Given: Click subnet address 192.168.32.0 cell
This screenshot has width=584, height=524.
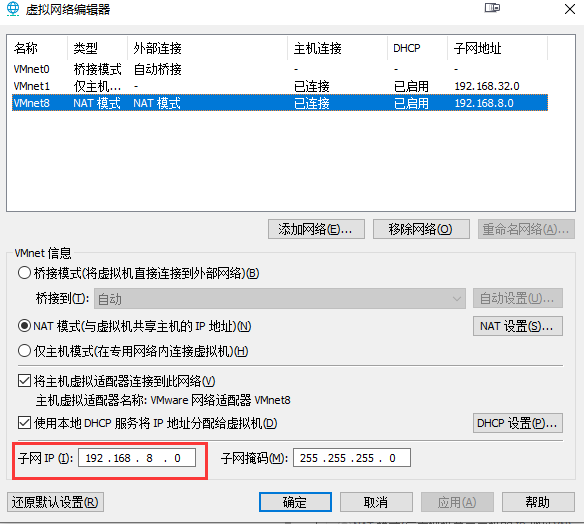Looking at the screenshot, I should pos(487,86).
